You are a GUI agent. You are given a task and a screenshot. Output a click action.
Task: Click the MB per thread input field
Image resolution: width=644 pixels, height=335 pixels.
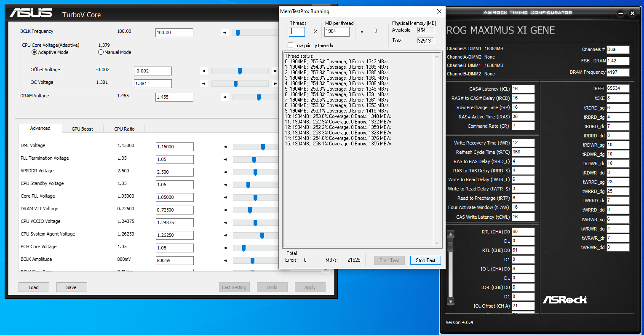(337, 31)
